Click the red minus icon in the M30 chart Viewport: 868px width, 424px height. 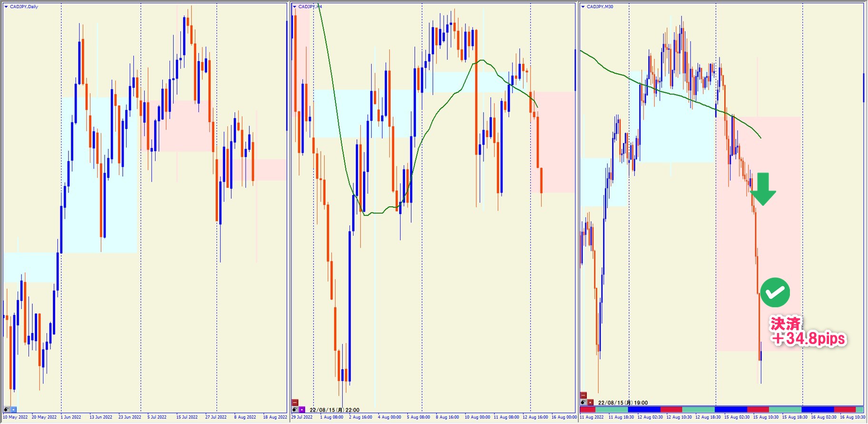click(583, 395)
